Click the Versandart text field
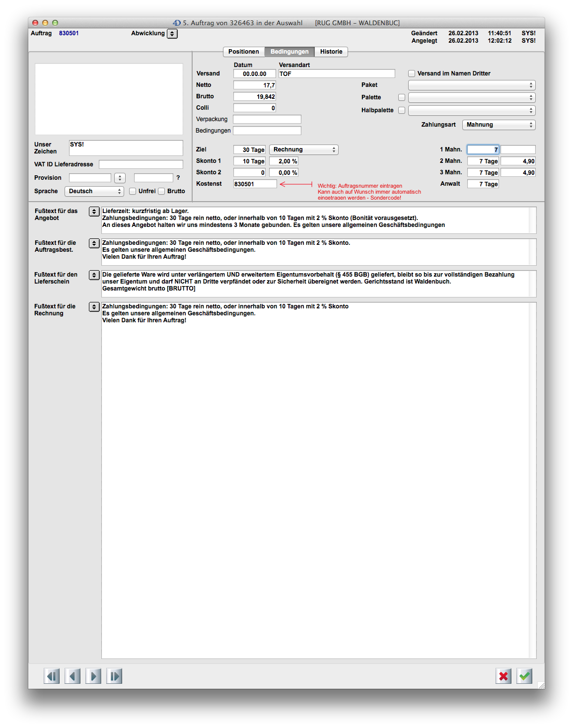 (x=336, y=73)
